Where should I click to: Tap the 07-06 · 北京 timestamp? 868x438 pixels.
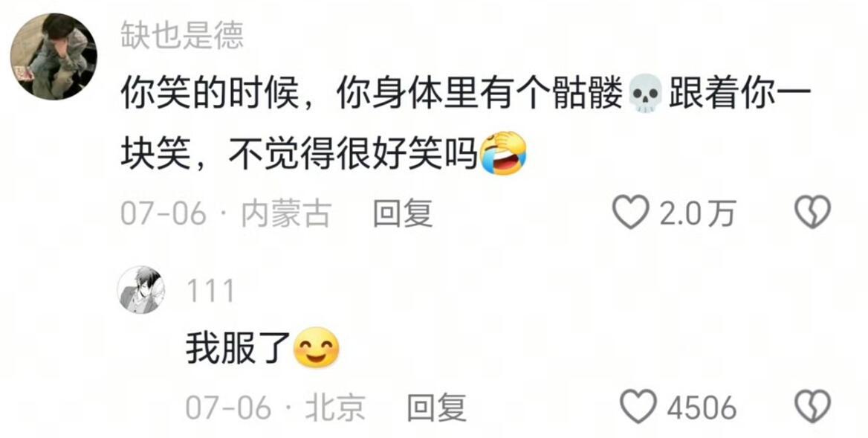tap(275, 408)
